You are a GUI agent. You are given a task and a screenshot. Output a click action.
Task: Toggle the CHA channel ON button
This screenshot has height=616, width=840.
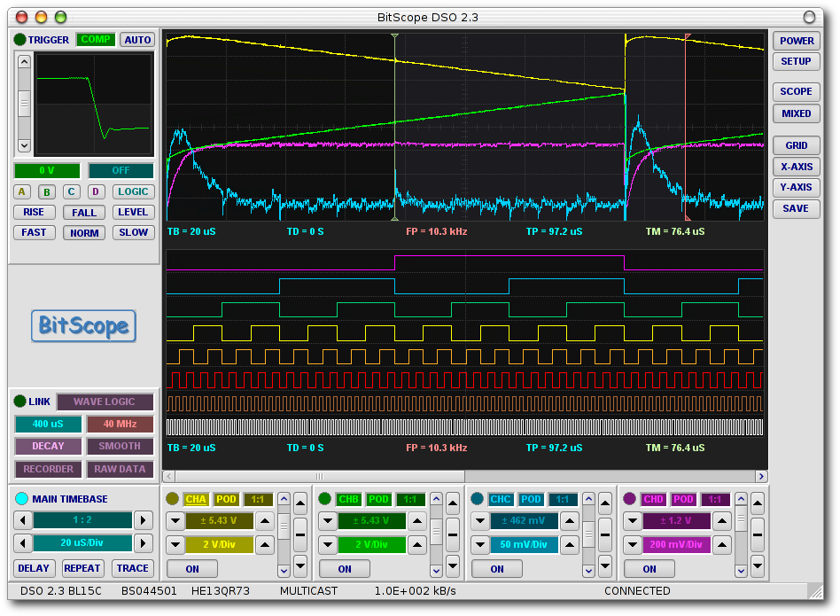pos(192,569)
